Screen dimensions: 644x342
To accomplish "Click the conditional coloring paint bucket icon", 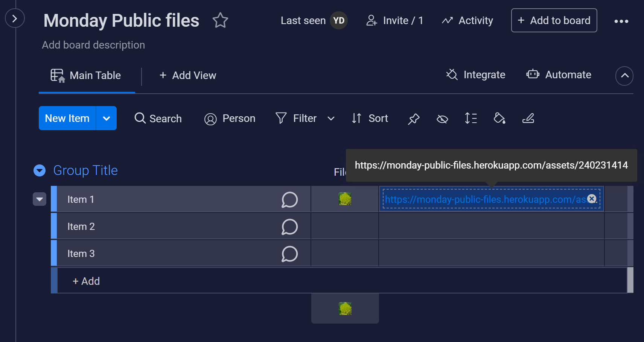I will [499, 119].
